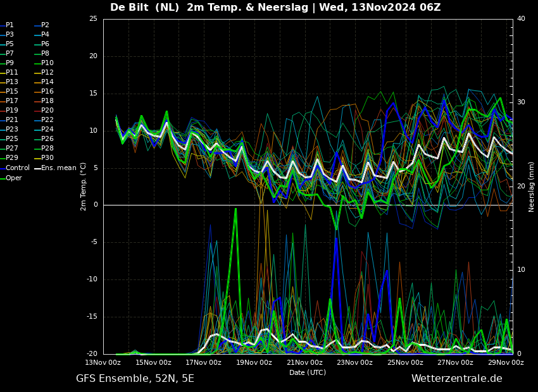Click the P10 legend entry
This screenshot has height=392, width=538.
coord(47,63)
